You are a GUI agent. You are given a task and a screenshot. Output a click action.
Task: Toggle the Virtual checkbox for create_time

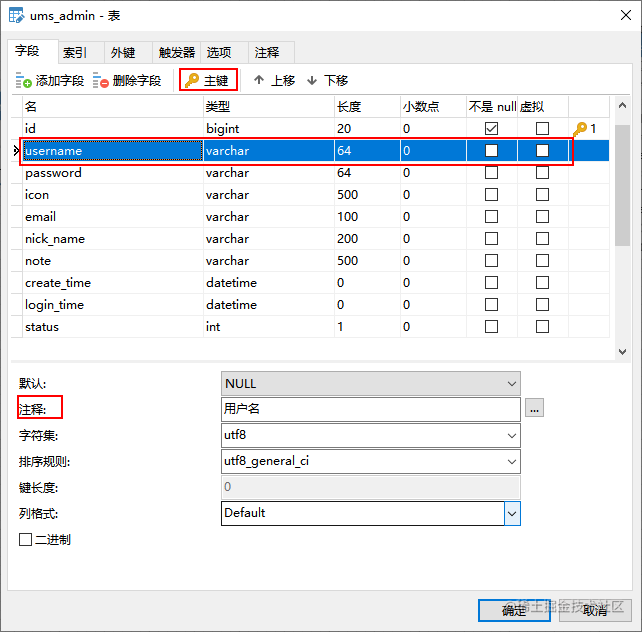[543, 283]
